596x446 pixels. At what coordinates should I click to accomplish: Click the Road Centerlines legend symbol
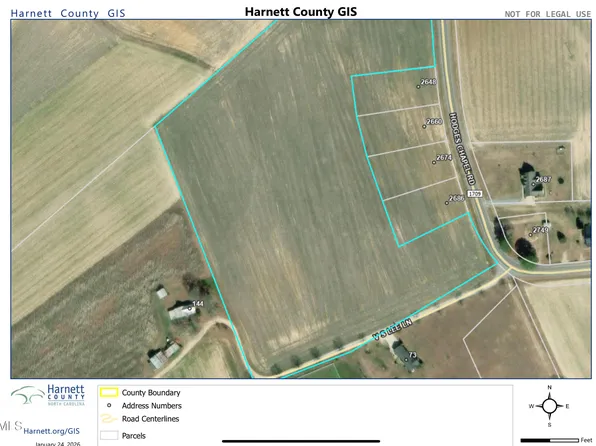tap(109, 419)
